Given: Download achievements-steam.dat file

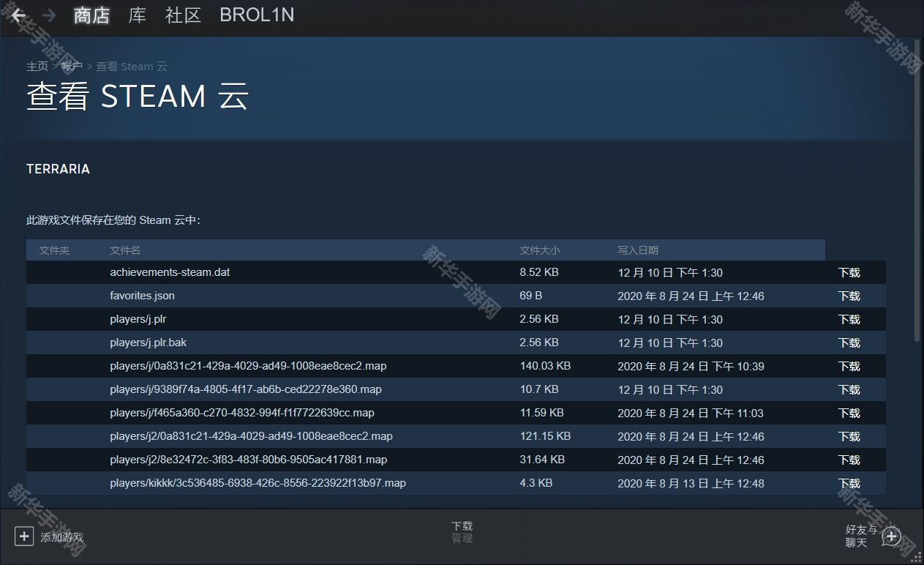Looking at the screenshot, I should pos(849,273).
